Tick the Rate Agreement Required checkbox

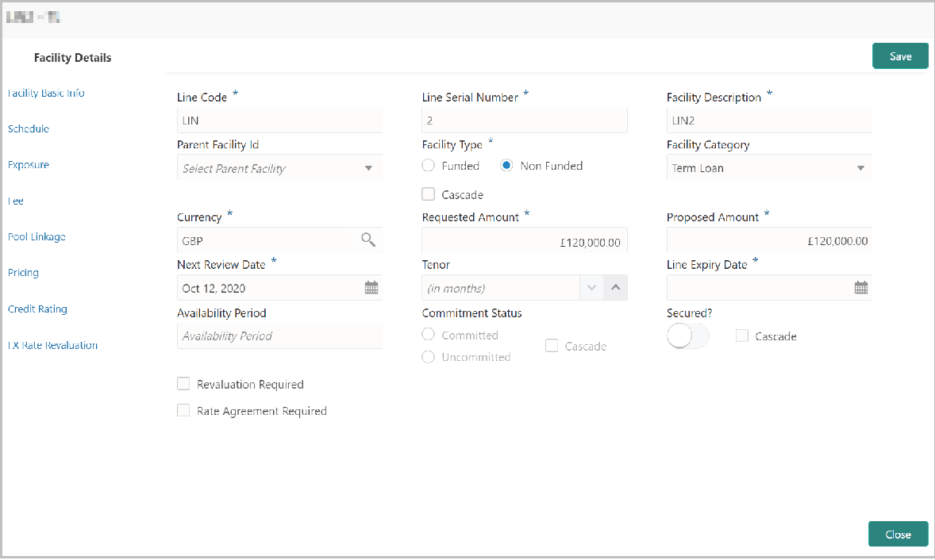(183, 411)
